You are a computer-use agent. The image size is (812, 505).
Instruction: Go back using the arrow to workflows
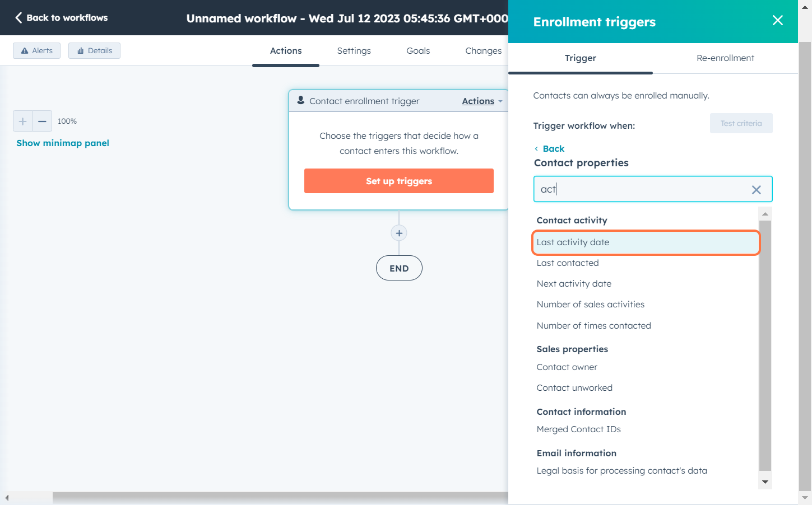point(19,18)
